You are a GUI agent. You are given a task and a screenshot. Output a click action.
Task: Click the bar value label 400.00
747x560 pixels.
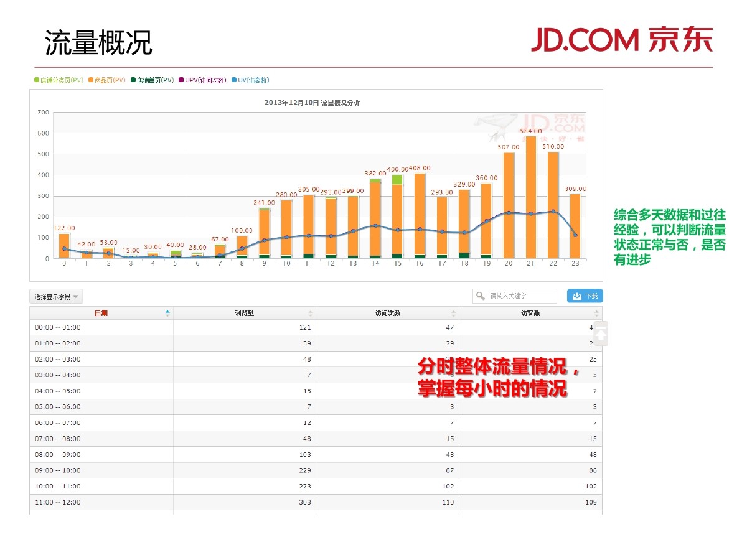tap(397, 169)
